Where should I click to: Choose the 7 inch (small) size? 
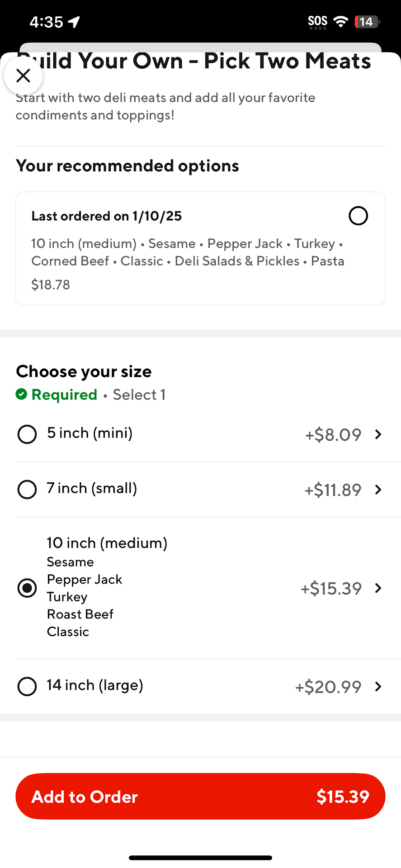pyautogui.click(x=27, y=490)
